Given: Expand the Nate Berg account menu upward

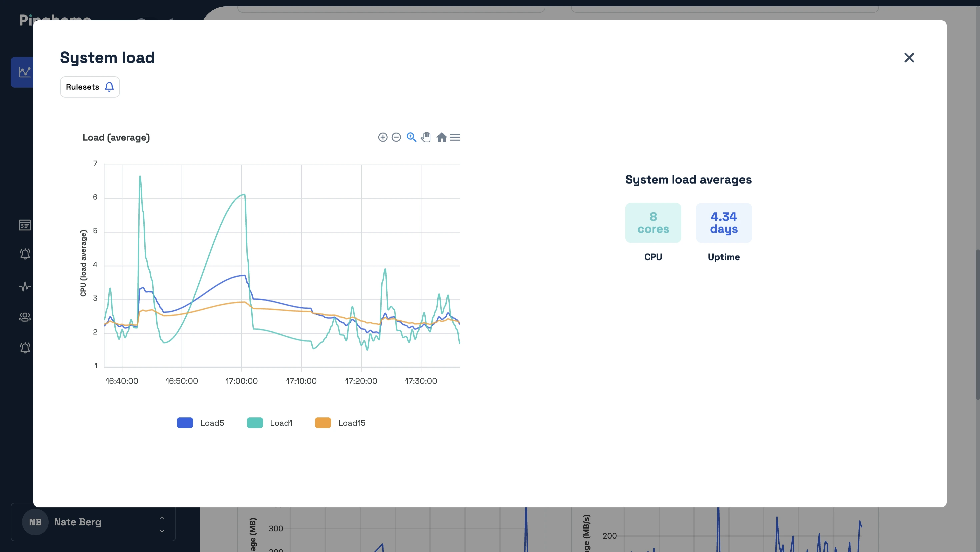Looking at the screenshot, I should tap(162, 518).
